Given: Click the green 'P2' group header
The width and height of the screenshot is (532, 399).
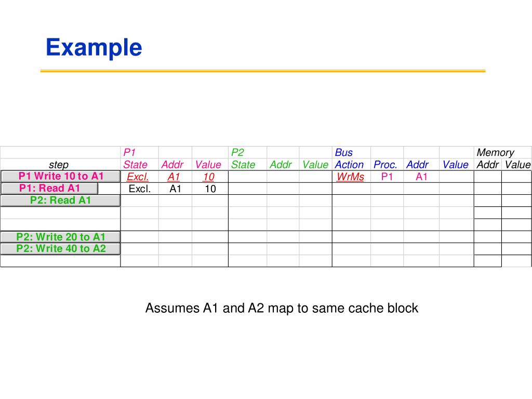Looking at the screenshot, I should pyautogui.click(x=237, y=152).
